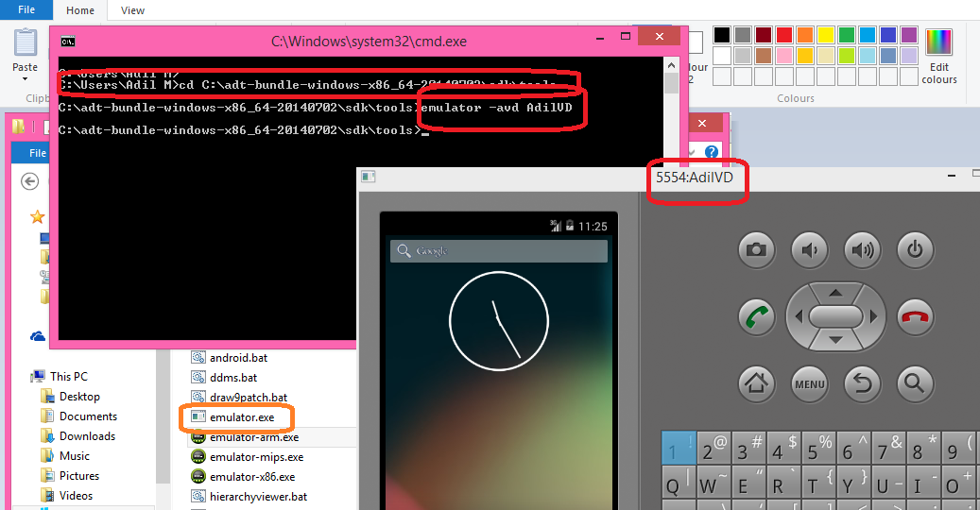This screenshot has width=980, height=510.
Task: Click the emulator volume down button
Action: [x=809, y=249]
